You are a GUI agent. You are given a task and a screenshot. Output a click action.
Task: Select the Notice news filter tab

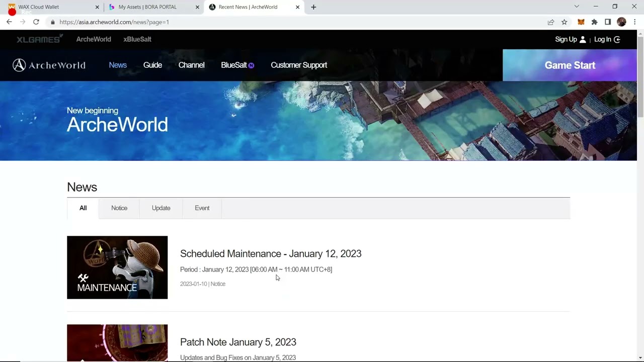[119, 208]
